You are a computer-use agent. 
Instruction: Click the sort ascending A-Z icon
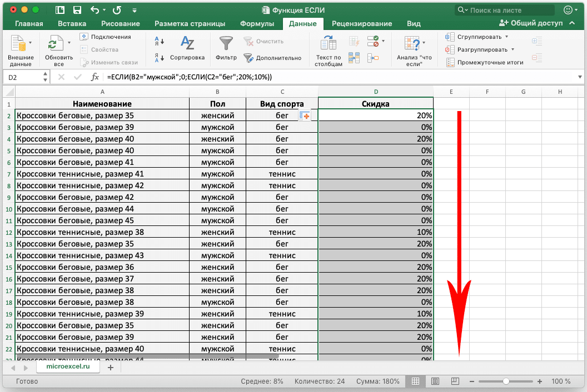click(159, 41)
